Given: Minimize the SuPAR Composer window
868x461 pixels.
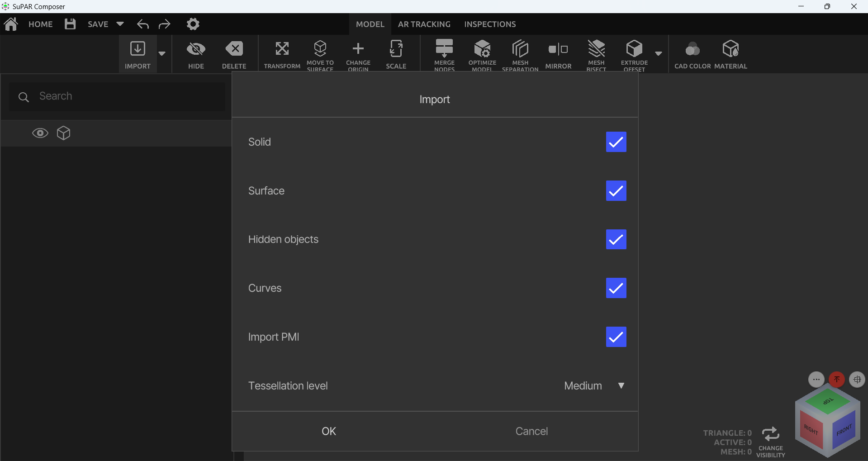Looking at the screenshot, I should 801,6.
